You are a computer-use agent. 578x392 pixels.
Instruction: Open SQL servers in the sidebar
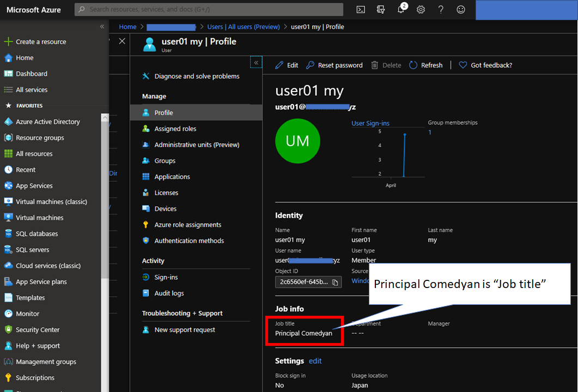click(27, 250)
